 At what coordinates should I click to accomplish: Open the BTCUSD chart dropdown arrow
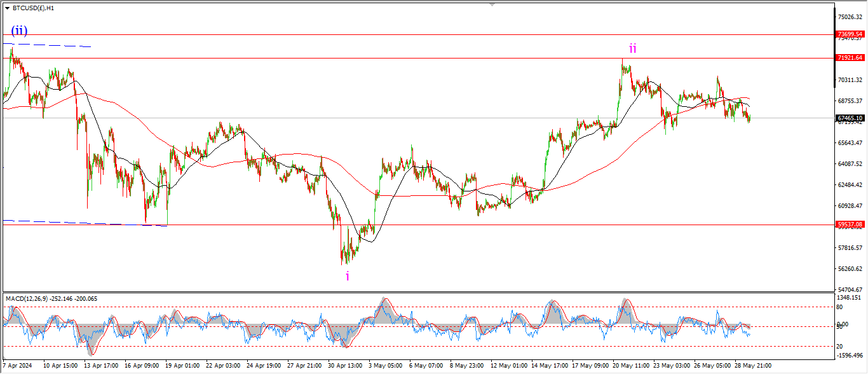[x=7, y=8]
